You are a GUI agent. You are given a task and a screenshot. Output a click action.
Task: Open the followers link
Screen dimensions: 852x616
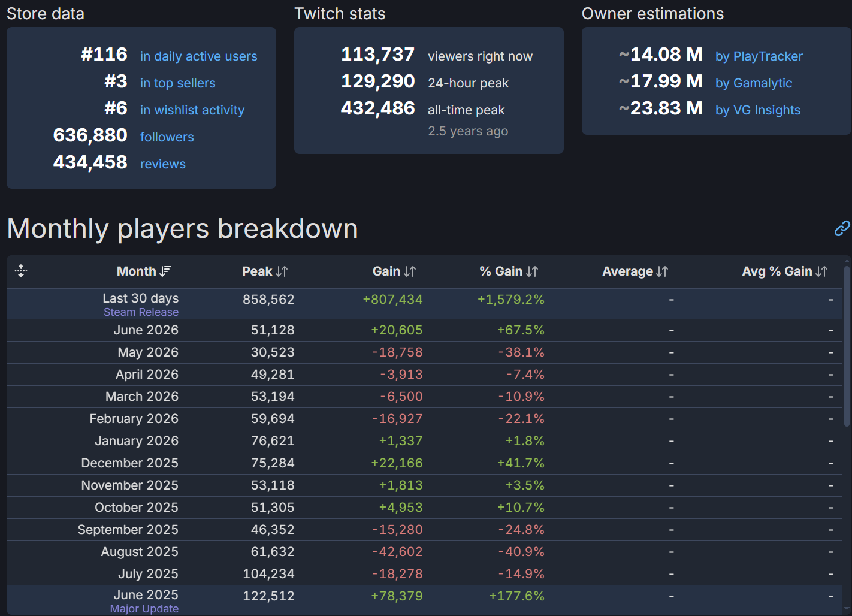pos(167,137)
